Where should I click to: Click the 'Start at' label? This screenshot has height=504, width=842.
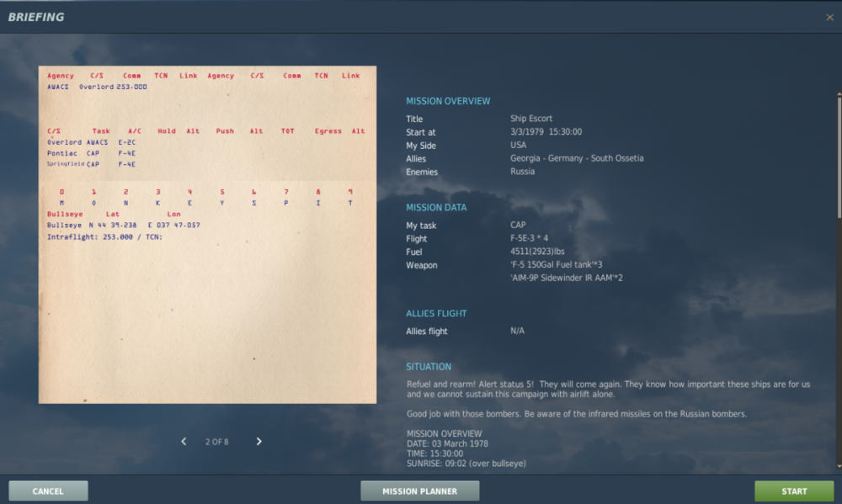[420, 132]
